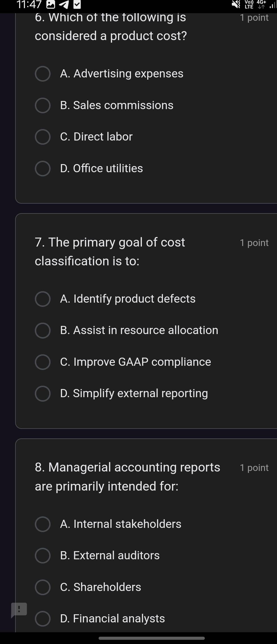
Task: Select 'B. External auditors' for question 8
Action: click(43, 555)
